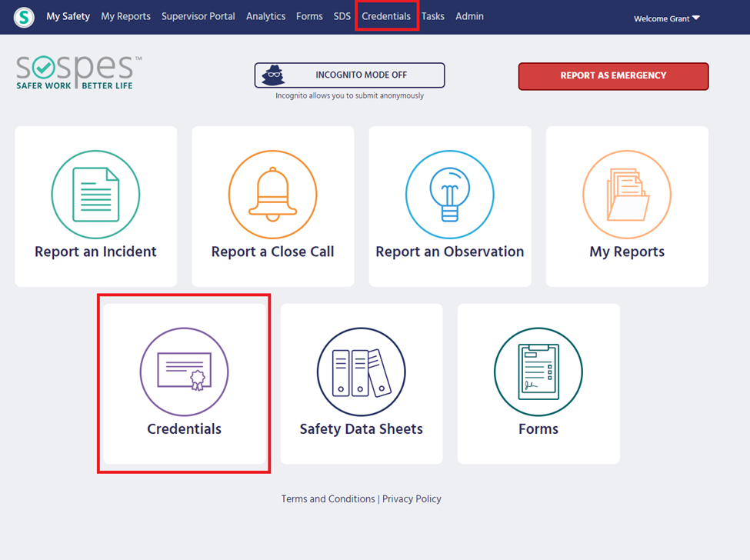Click the Sospes Safer Work Better Life logo
The image size is (750, 560).
tap(78, 72)
